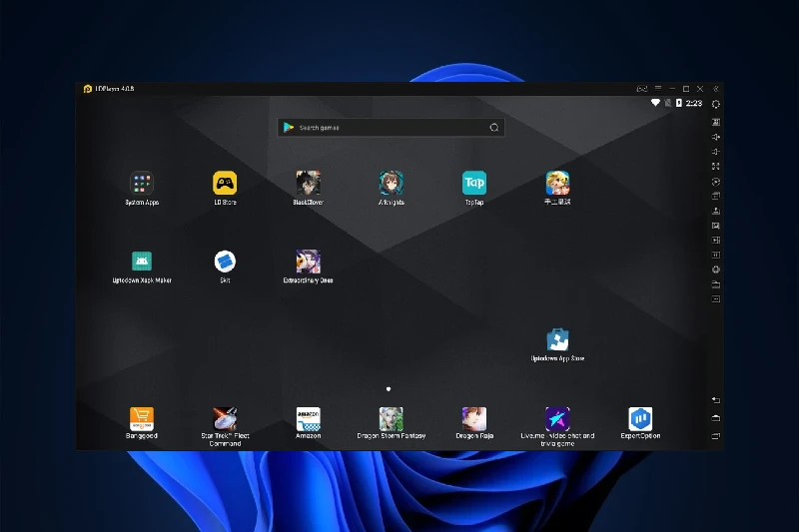The height and width of the screenshot is (532, 799).
Task: Open the LD Store app
Action: [225, 184]
